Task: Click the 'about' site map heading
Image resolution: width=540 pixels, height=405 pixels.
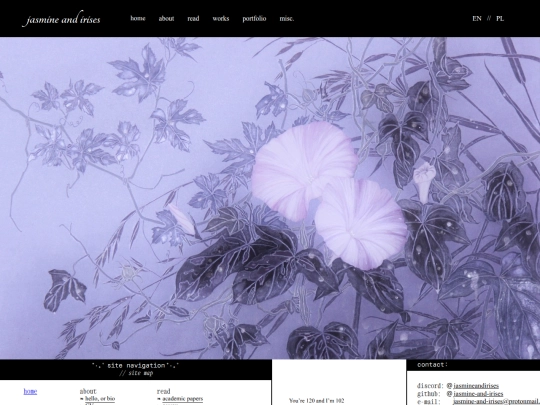Action: [x=88, y=391]
